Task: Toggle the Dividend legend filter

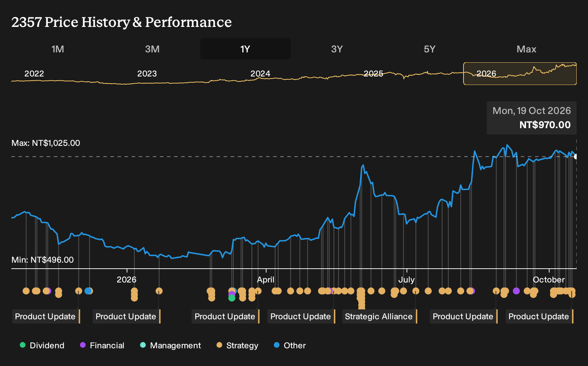Action: pos(42,345)
